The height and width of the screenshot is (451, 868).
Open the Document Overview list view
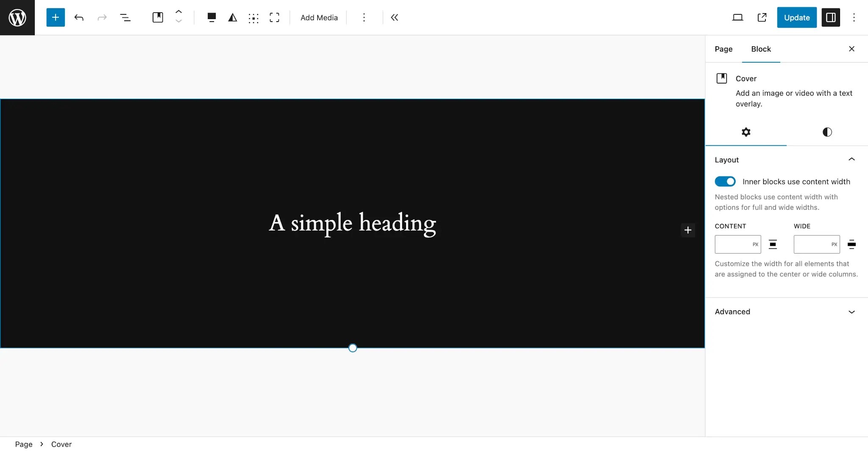(125, 17)
